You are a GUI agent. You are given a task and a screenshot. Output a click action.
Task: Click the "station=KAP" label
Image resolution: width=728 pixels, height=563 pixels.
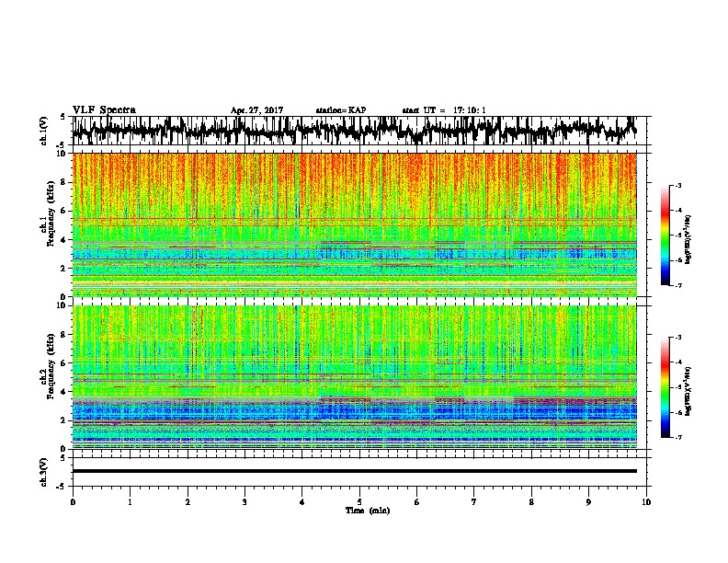pyautogui.click(x=341, y=110)
